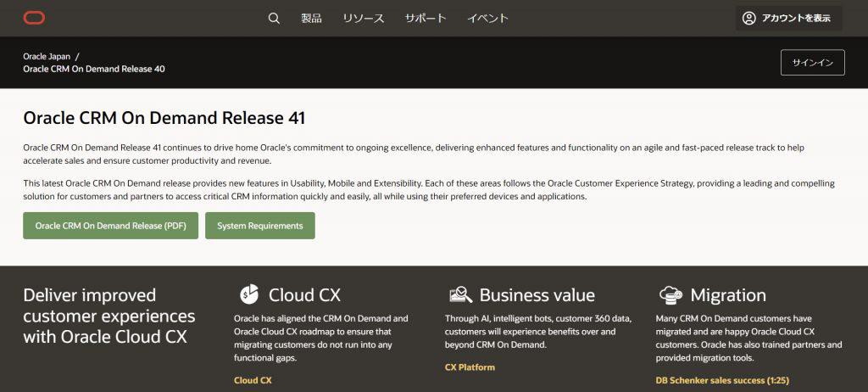Open the リソース menu
The width and height of the screenshot is (868, 392).
coord(363,19)
